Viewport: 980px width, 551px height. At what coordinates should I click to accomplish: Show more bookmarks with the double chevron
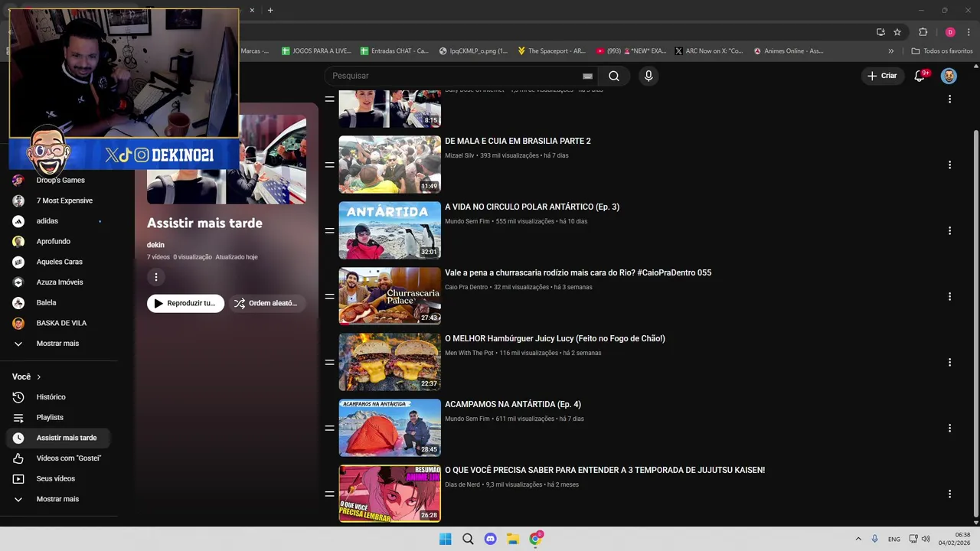pos(890,51)
